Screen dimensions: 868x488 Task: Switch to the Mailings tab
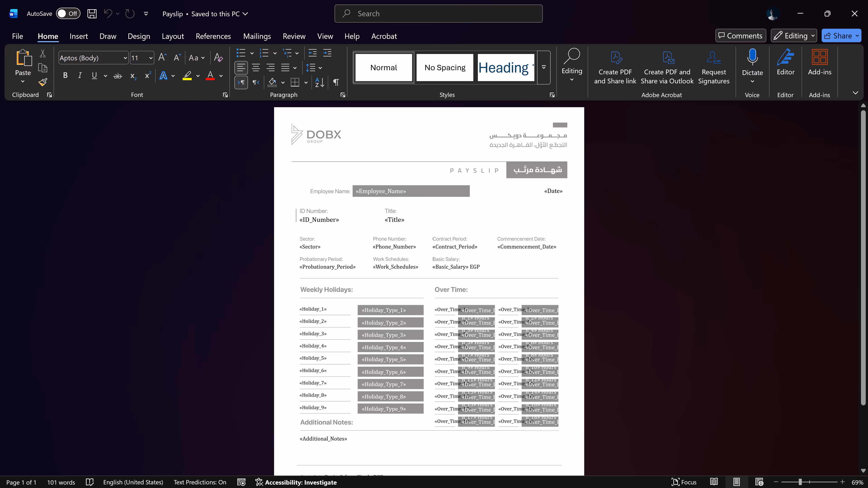pos(257,36)
